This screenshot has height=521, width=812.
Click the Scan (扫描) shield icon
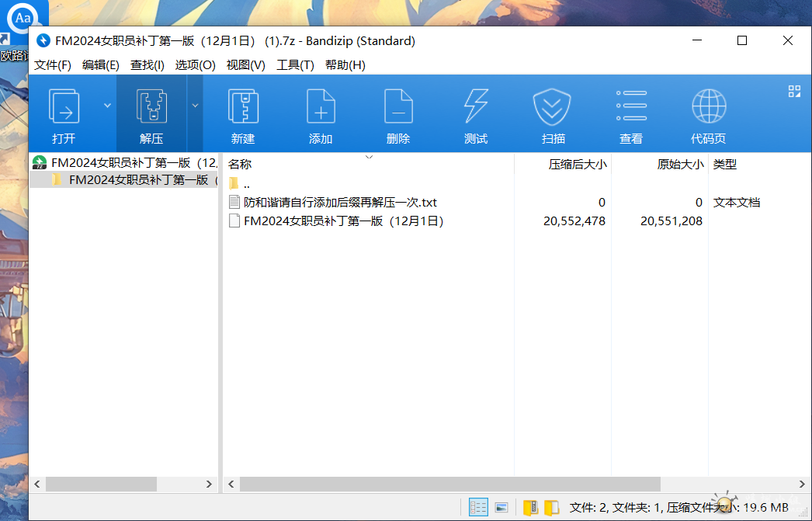click(x=552, y=106)
